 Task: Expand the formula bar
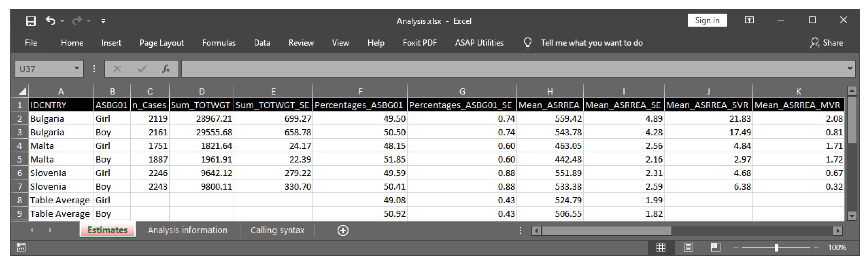click(849, 68)
